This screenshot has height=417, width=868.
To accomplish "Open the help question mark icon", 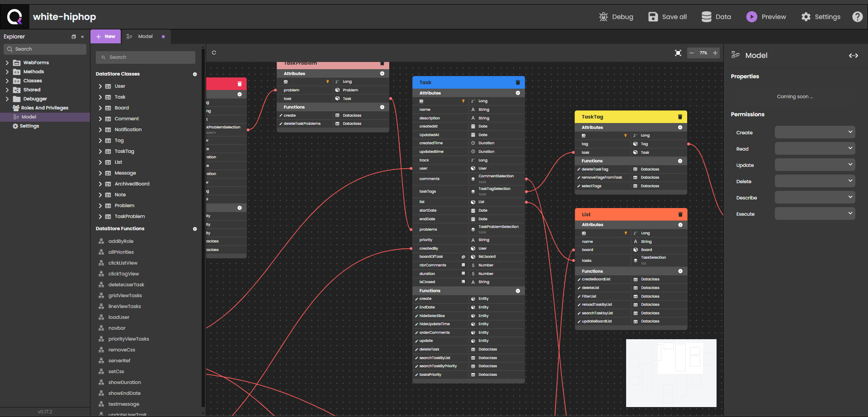I will [857, 17].
